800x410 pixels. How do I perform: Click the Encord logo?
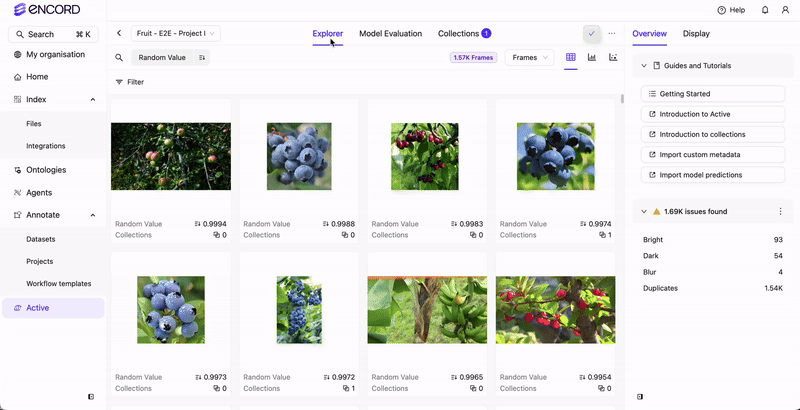point(47,9)
